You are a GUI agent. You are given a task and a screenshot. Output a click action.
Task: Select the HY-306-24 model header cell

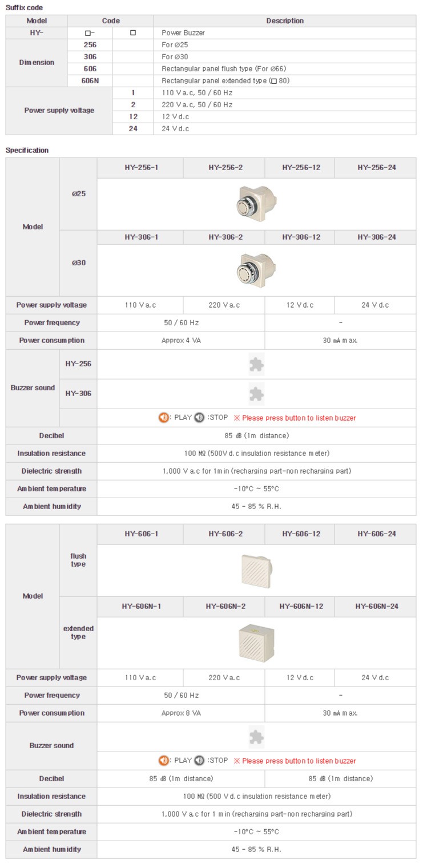tap(376, 237)
